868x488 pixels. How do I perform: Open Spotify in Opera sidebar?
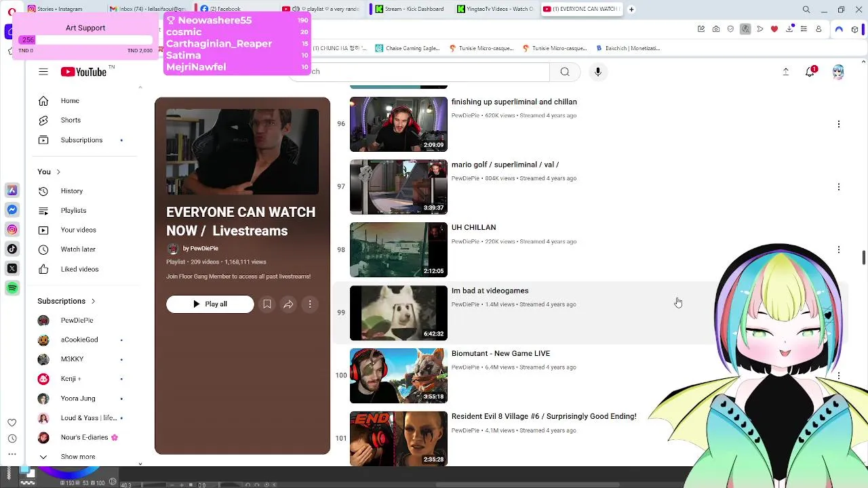pos(12,289)
